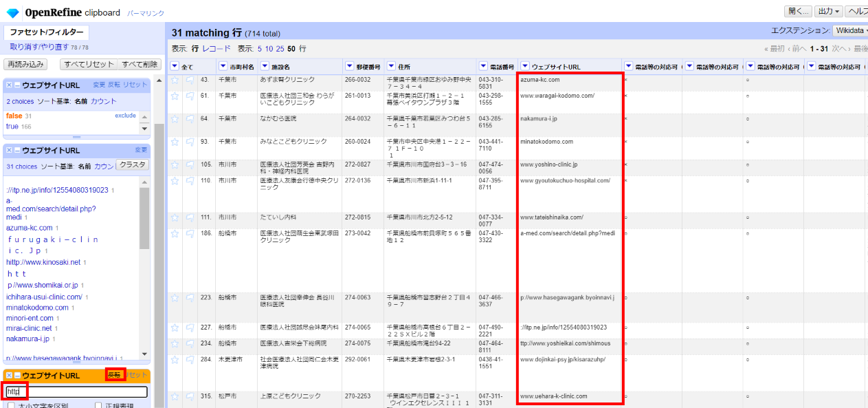Open the 全て column dropdown

(x=175, y=67)
